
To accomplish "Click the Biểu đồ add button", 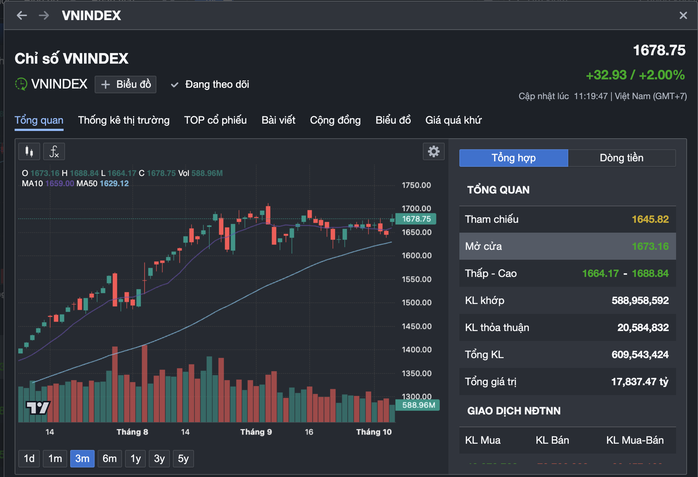I will (x=125, y=85).
